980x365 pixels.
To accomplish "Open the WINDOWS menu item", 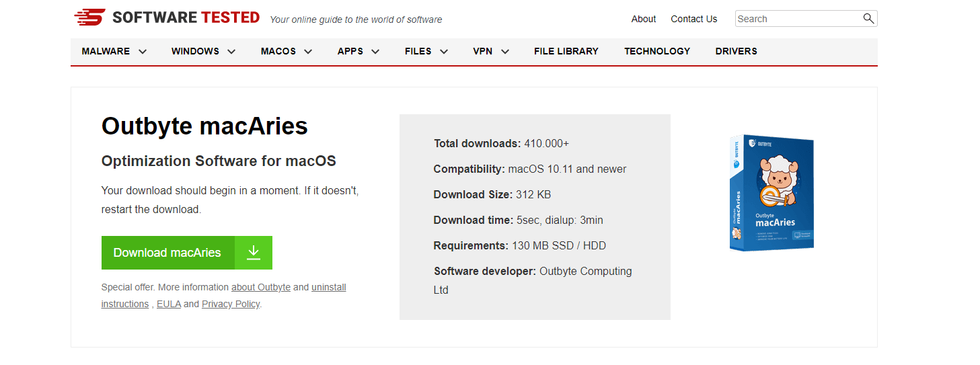I will [x=195, y=51].
